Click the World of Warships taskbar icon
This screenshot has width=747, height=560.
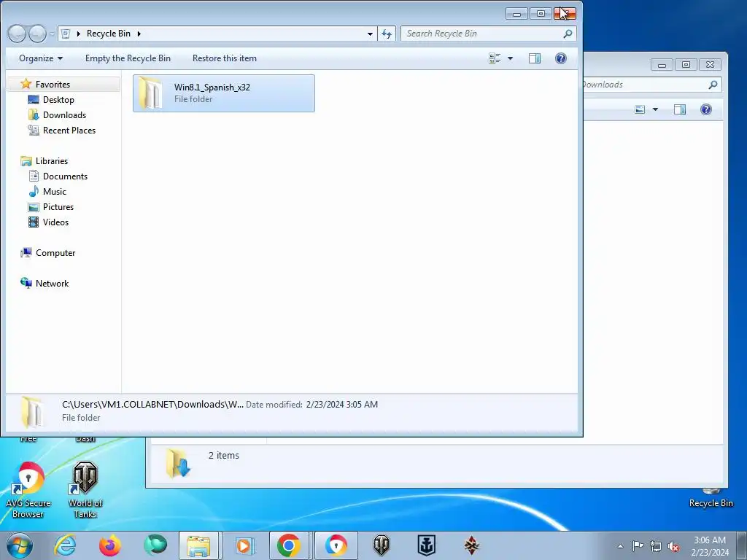click(426, 545)
